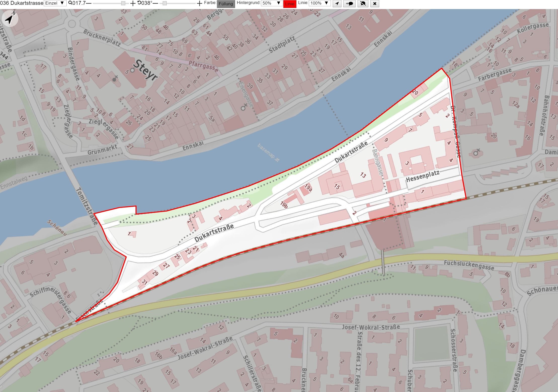Viewport: 558px width, 392px height.
Task: Toggle visibility with the crossed-eye icon
Action: (363, 4)
